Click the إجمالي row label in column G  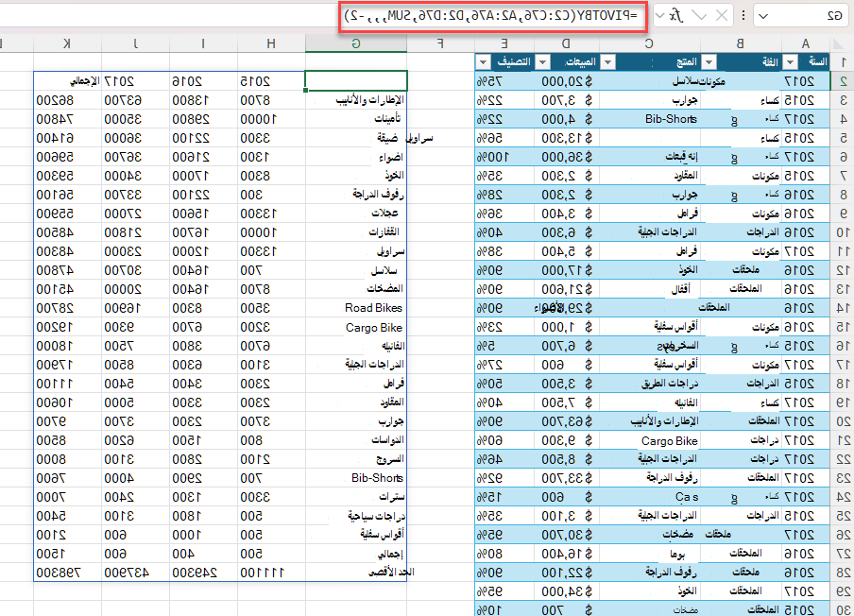point(390,554)
